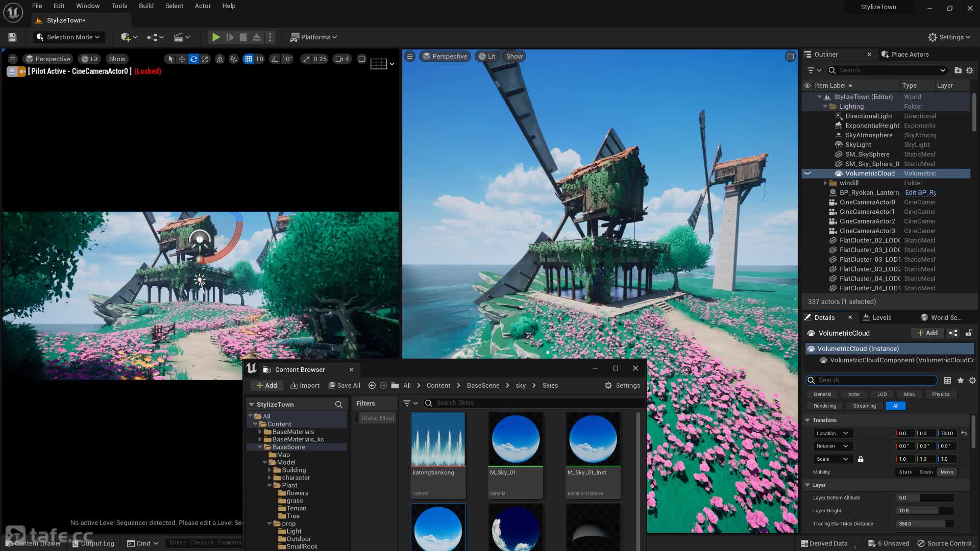Viewport: 980px width, 551px height.
Task: Toggle world/local coordinate space icon
Action: pyautogui.click(x=220, y=59)
